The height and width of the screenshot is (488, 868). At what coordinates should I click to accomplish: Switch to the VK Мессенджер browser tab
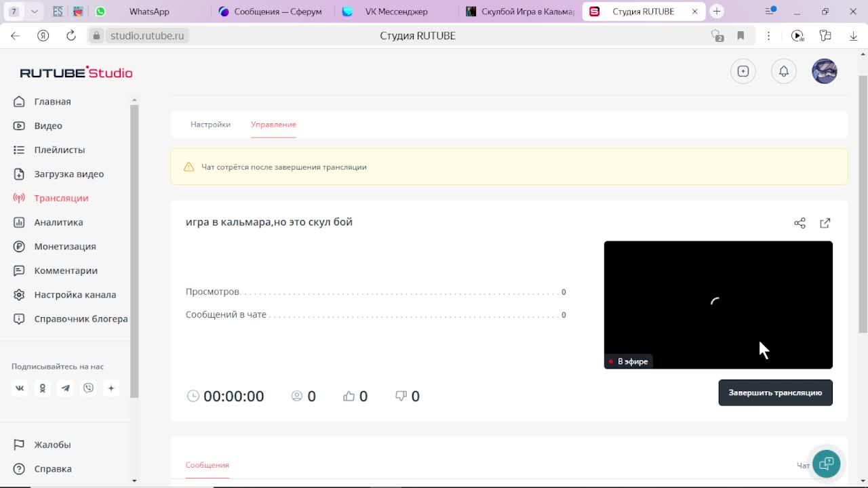coord(397,12)
